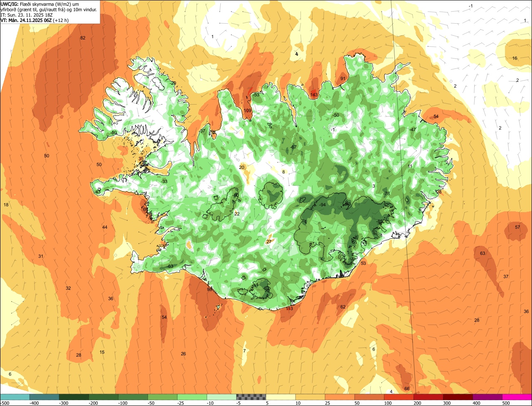Click the map value 57 over eastern sea
The height and width of the screenshot is (406, 532).
(517, 227)
